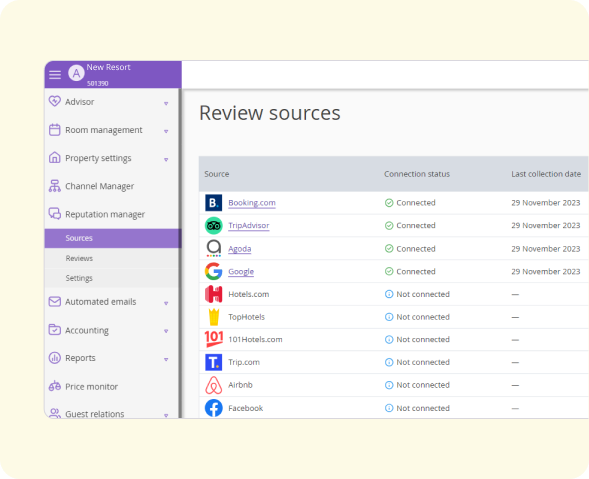Click the info icon beside Facebook status
Viewport: 589px width, 479px height.
389,408
